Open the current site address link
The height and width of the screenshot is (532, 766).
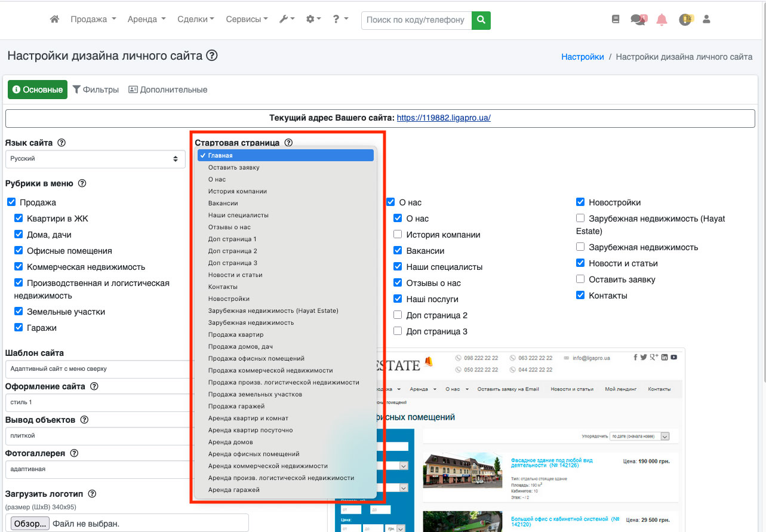pyautogui.click(x=443, y=118)
